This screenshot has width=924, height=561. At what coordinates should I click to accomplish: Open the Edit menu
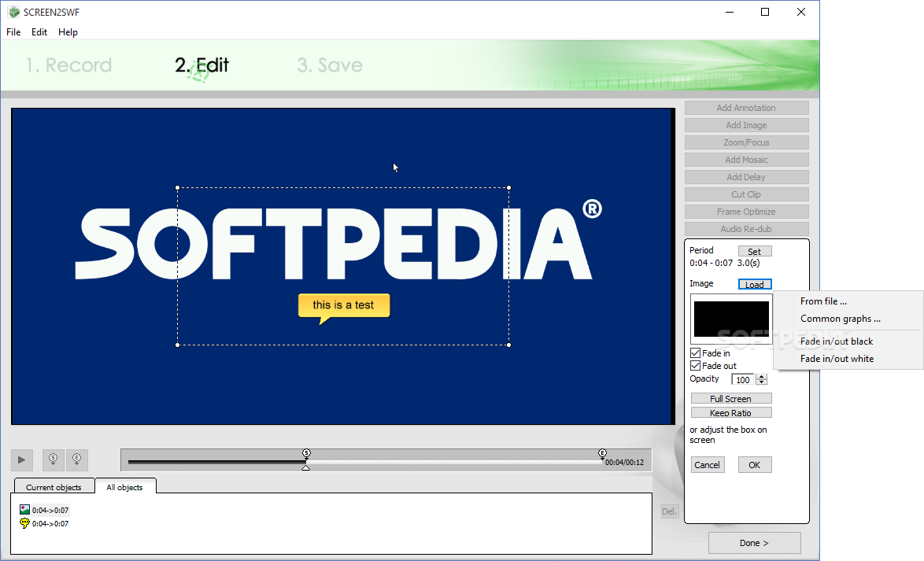[x=39, y=31]
